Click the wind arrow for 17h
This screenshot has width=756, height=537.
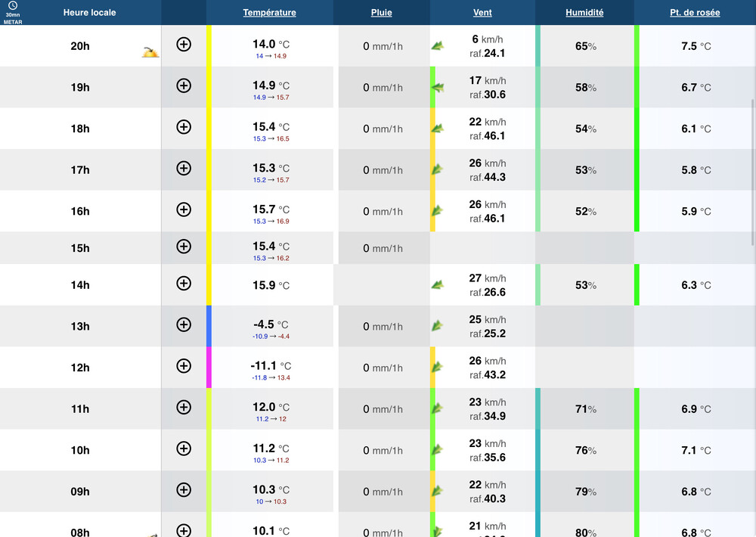(437, 169)
